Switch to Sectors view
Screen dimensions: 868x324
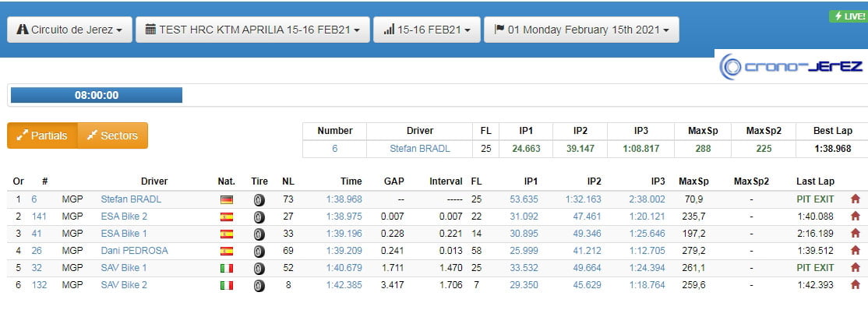112,136
